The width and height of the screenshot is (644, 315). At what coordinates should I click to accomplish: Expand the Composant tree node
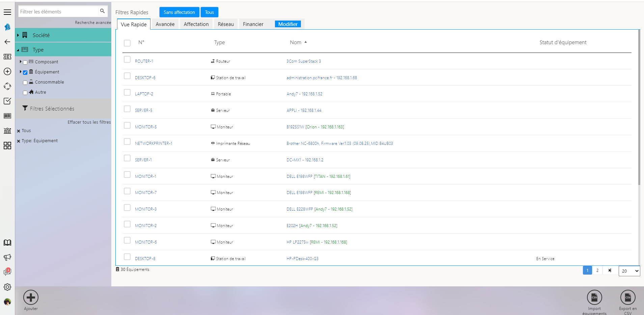tap(21, 62)
